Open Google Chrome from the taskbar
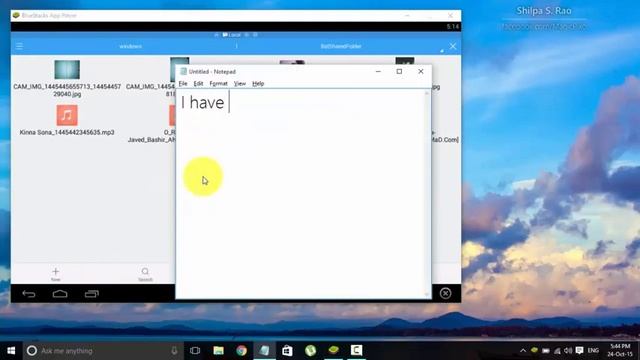The image size is (640, 360). click(x=241, y=351)
